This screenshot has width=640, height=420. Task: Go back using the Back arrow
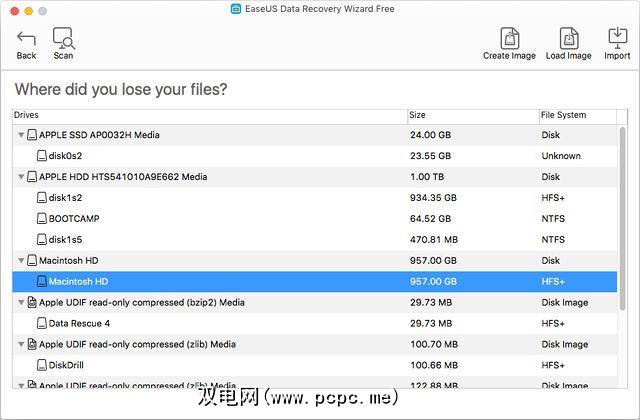point(26,44)
